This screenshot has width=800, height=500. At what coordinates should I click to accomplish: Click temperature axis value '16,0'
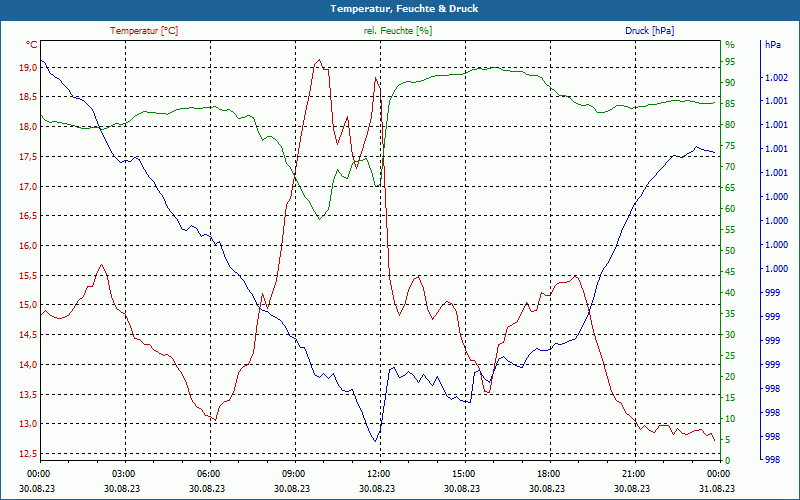pos(29,245)
